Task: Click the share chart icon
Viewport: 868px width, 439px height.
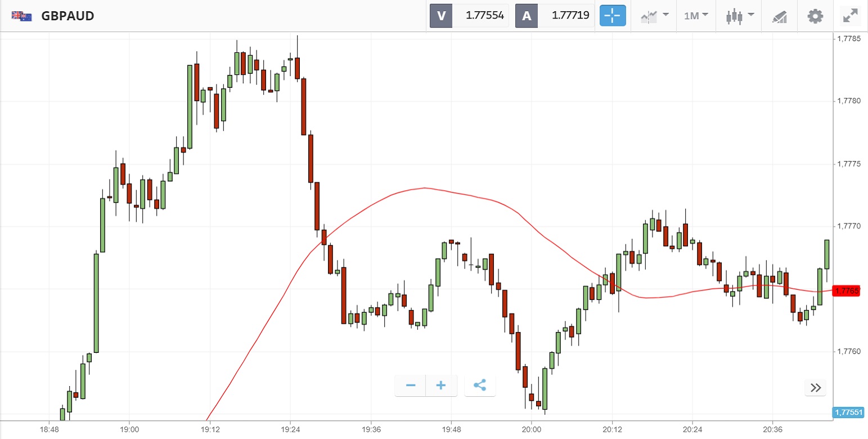Action: [x=480, y=386]
